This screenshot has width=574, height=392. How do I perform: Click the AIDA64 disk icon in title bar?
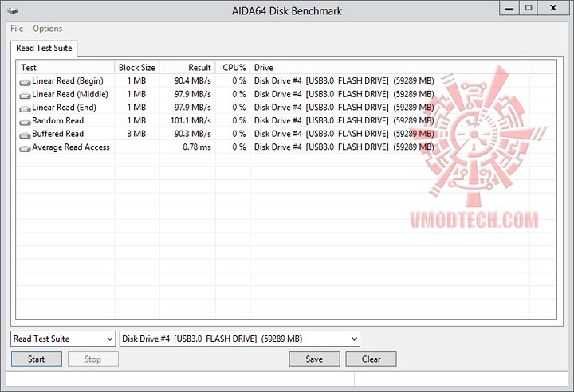[x=13, y=10]
